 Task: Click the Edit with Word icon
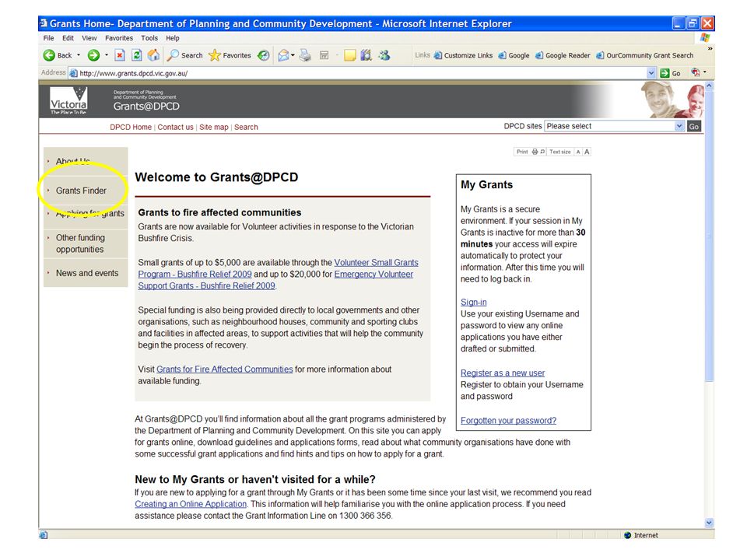(x=324, y=56)
